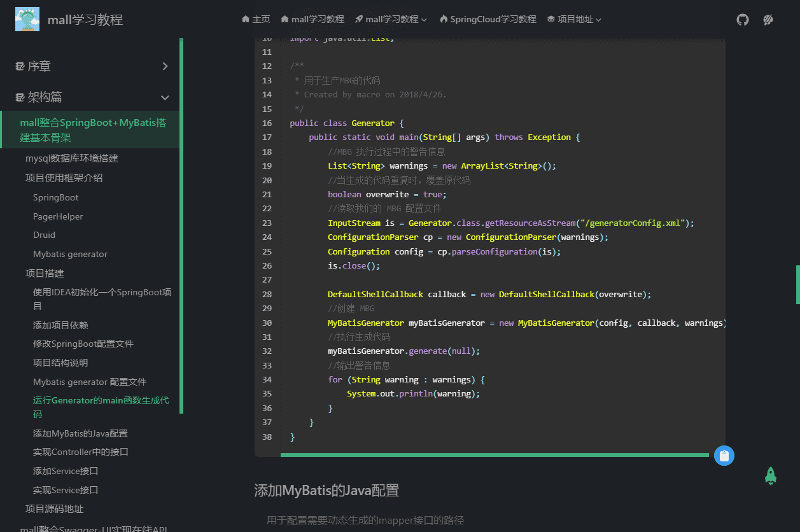Click the Created by macro comment line
Image resolution: width=800 pixels, height=532 pixels.
tap(370, 95)
